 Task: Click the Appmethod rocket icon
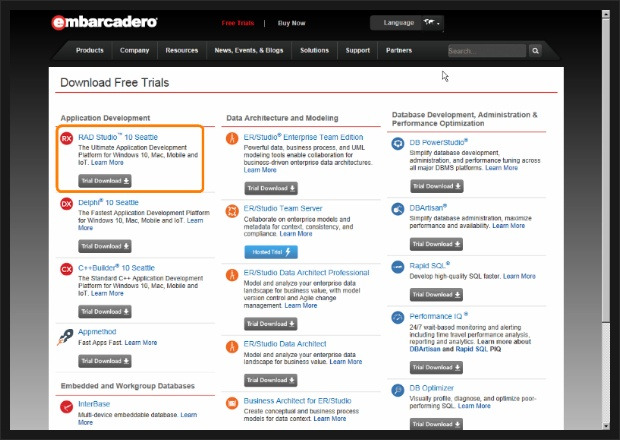pyautogui.click(x=66, y=337)
